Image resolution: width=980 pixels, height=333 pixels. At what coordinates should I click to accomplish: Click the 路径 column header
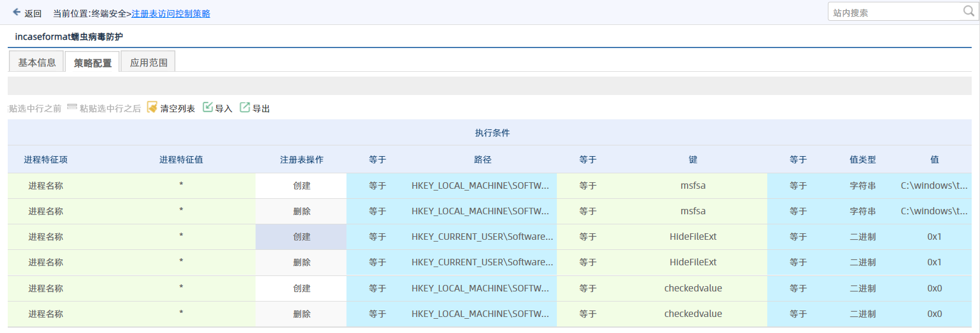tap(483, 160)
